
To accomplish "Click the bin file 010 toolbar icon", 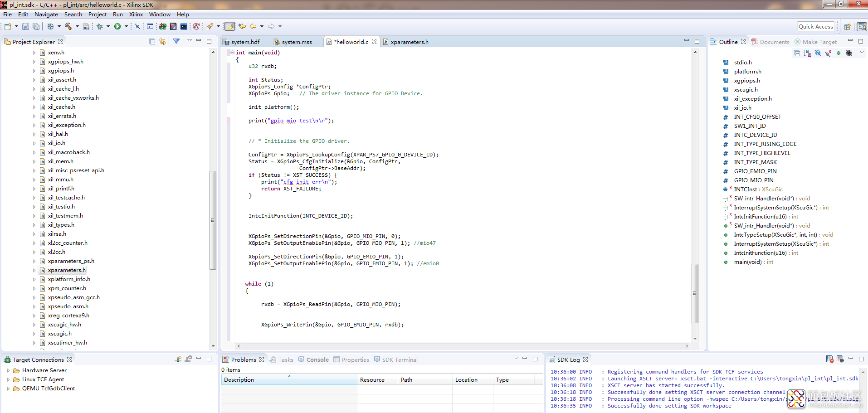I will tap(86, 27).
